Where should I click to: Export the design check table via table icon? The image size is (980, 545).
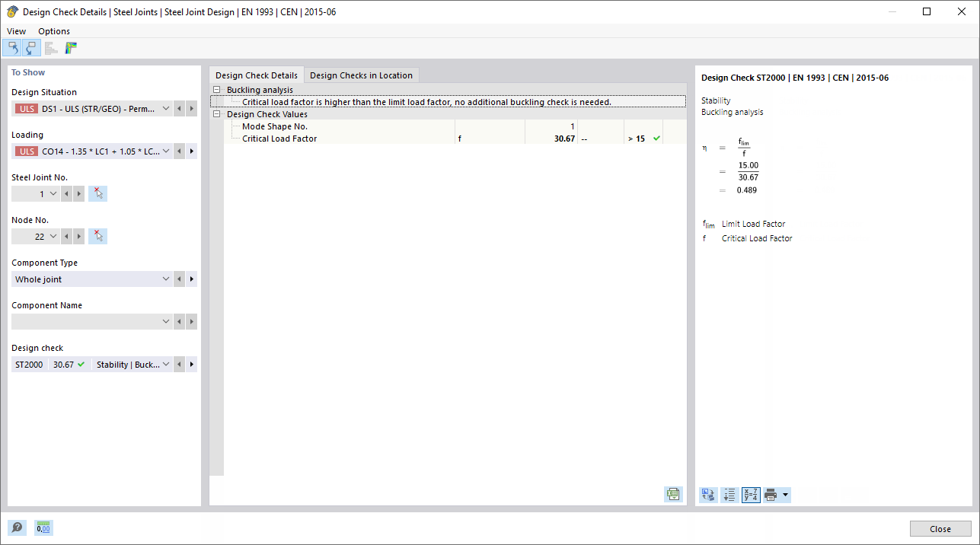(673, 494)
